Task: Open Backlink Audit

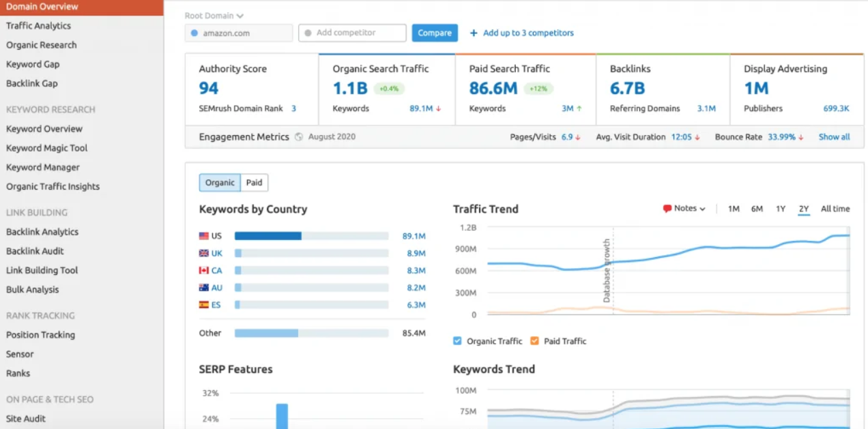Action: coord(35,251)
